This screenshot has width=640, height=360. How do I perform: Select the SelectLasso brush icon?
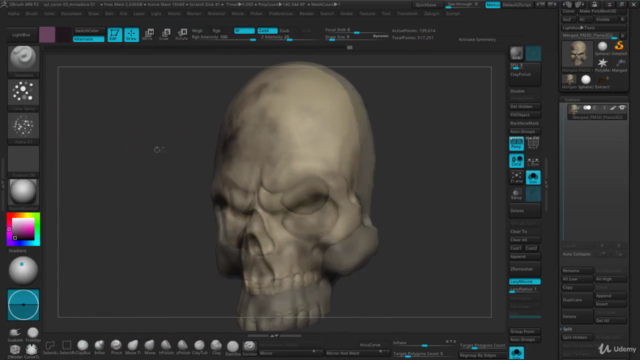click(50, 347)
